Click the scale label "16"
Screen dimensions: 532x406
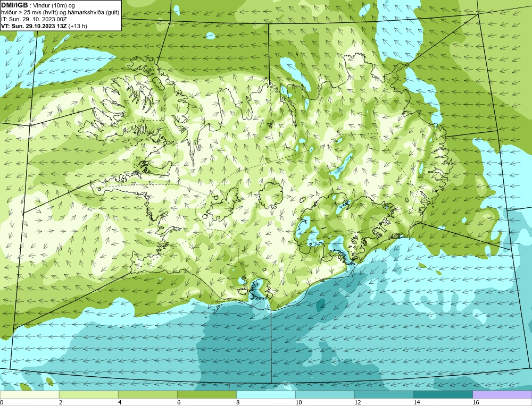click(x=476, y=402)
